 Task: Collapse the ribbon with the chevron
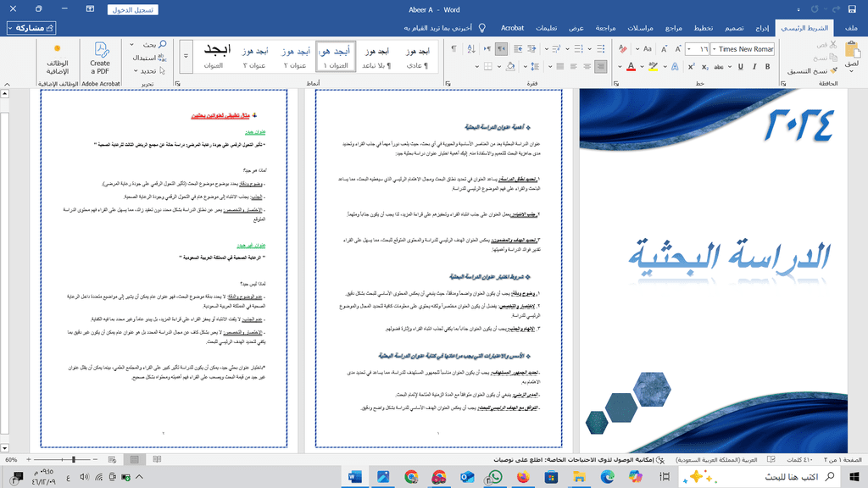[x=7, y=84]
